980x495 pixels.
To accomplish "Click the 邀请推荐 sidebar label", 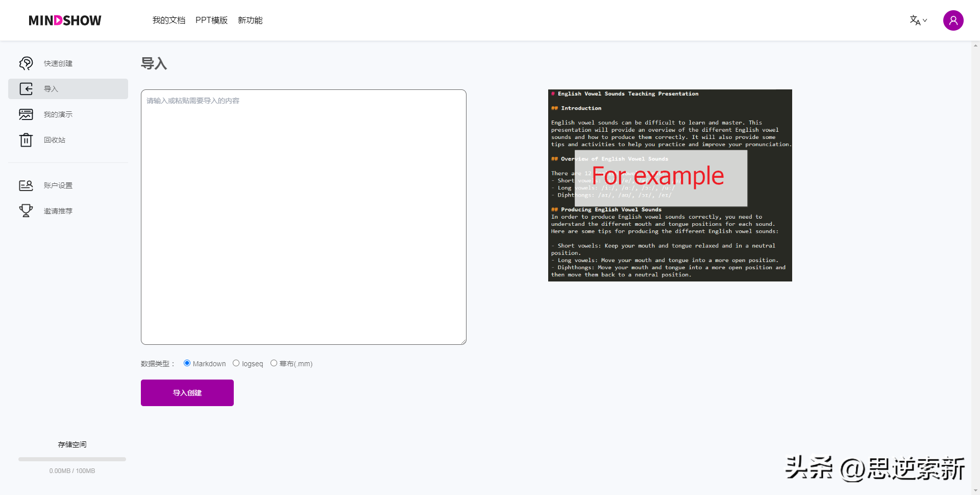I will point(58,211).
